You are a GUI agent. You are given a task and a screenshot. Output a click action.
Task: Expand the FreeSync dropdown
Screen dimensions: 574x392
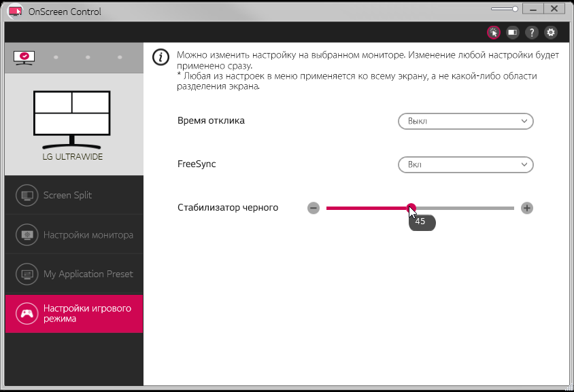466,164
